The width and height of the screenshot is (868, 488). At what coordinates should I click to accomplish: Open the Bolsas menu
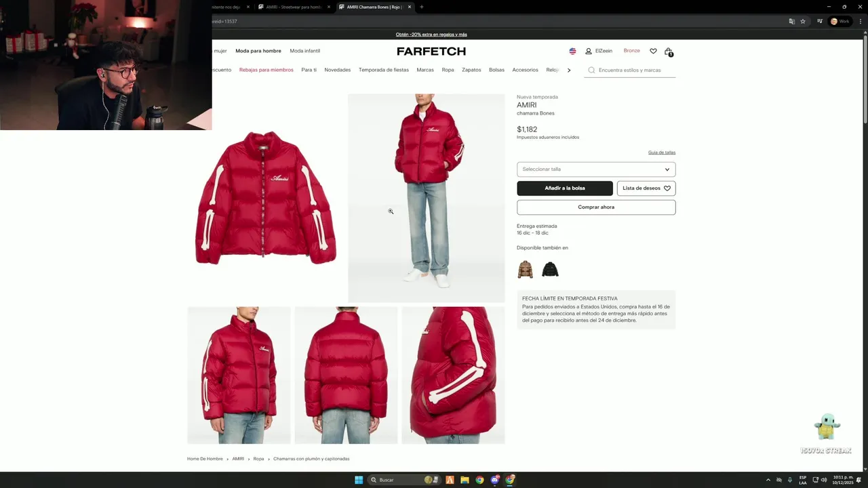(x=496, y=70)
